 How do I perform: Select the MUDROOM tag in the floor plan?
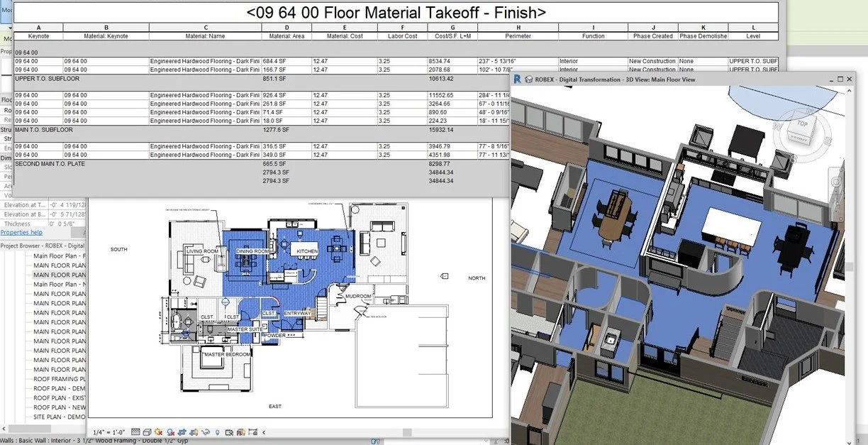pos(359,296)
